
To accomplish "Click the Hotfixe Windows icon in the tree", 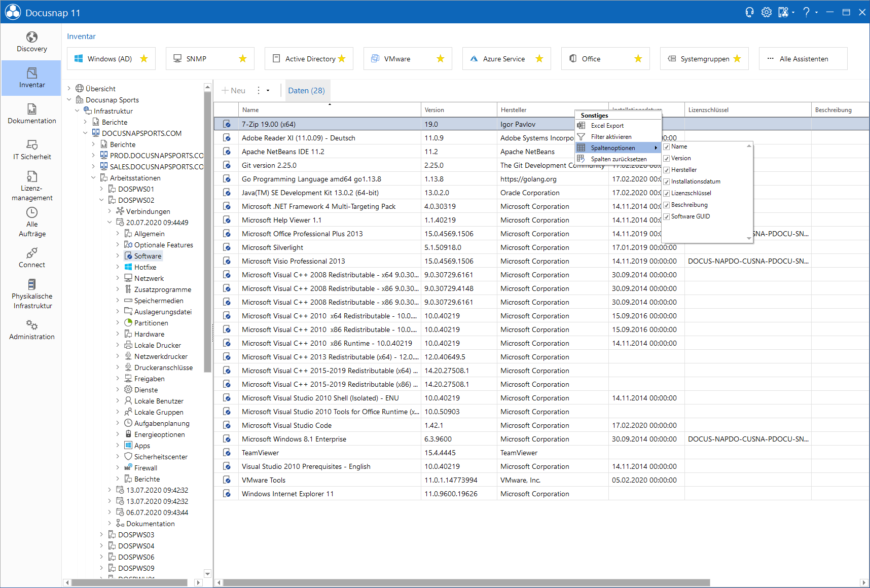I will point(128,267).
